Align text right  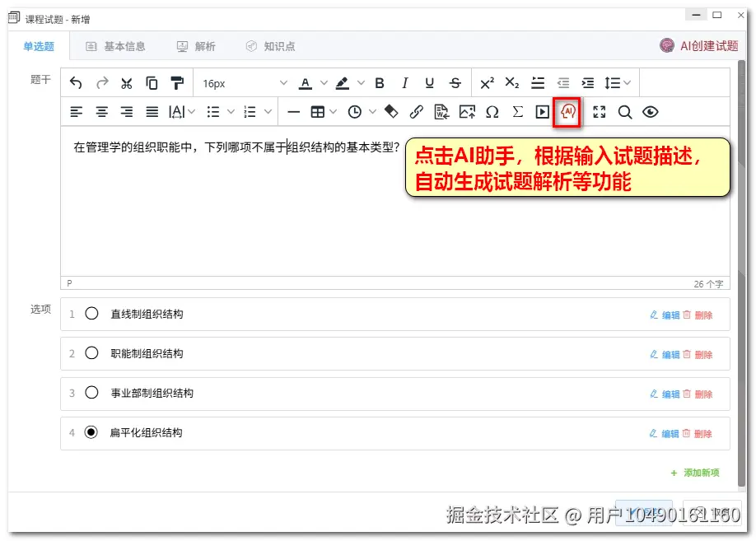pos(126,112)
